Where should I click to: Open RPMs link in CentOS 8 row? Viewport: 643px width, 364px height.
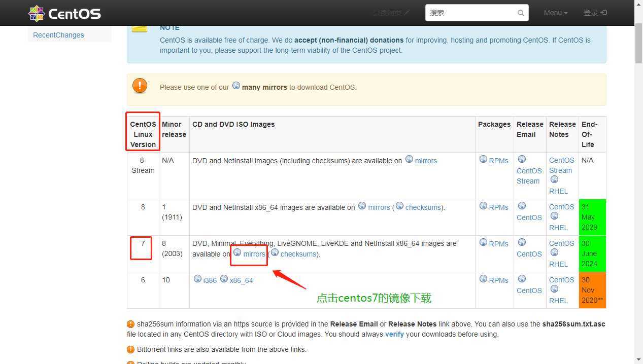click(498, 207)
